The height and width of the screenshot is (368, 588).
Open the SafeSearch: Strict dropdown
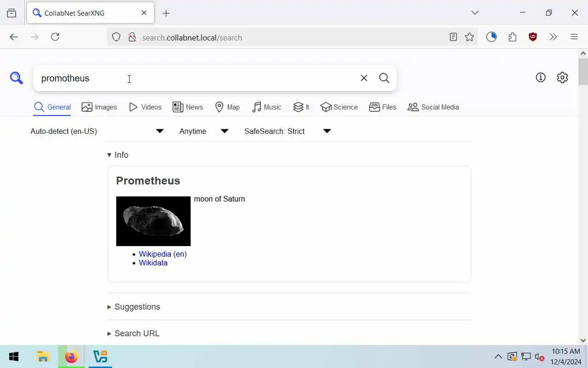tap(288, 131)
